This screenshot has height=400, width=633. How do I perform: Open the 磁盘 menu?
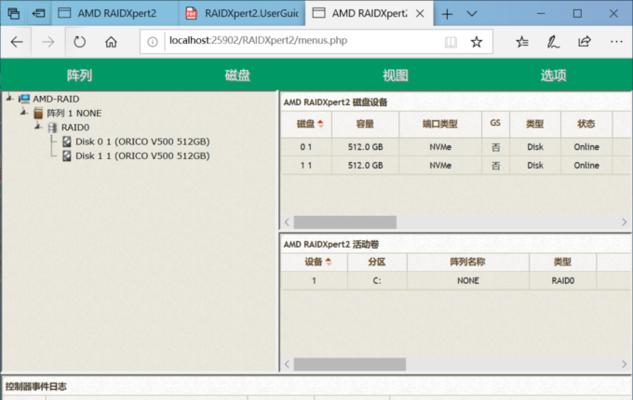[237, 75]
